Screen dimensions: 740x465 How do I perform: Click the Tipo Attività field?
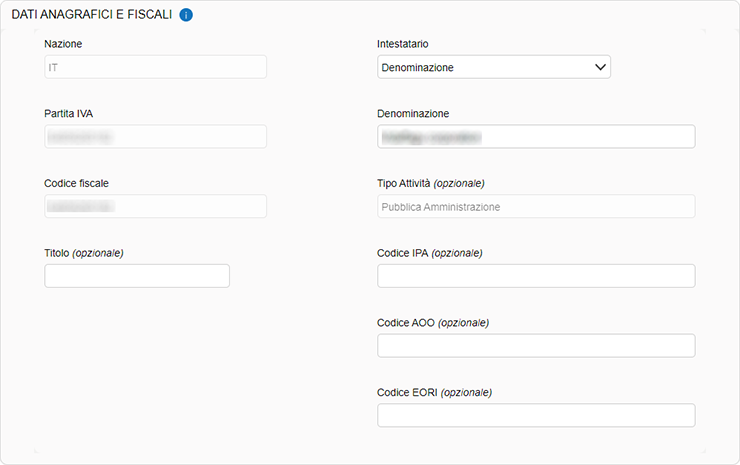(x=536, y=206)
